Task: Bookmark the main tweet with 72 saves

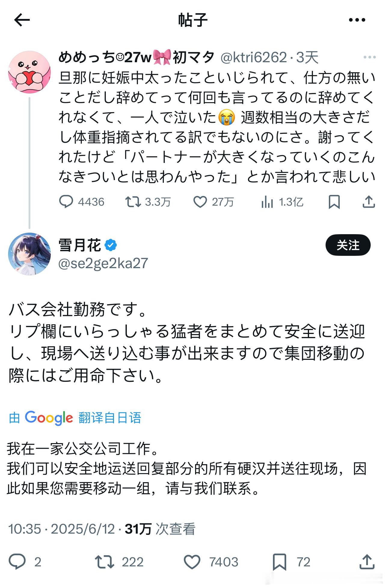Action: click(280, 562)
